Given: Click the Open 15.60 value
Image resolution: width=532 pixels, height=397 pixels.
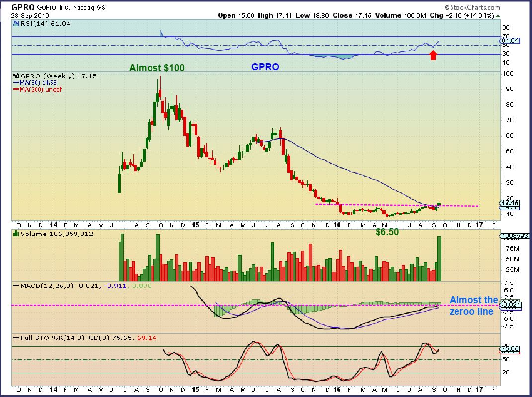Looking at the screenshot, I should point(236,15).
